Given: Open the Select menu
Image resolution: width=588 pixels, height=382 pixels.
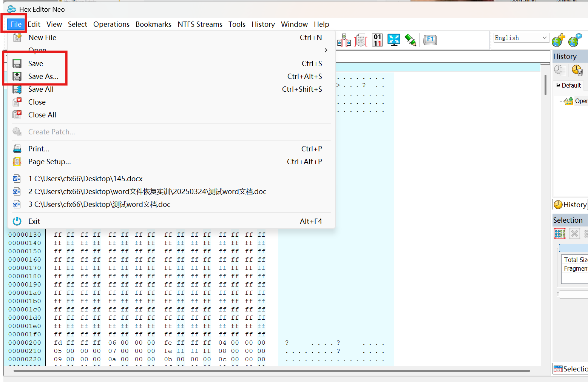Looking at the screenshot, I should (x=77, y=24).
